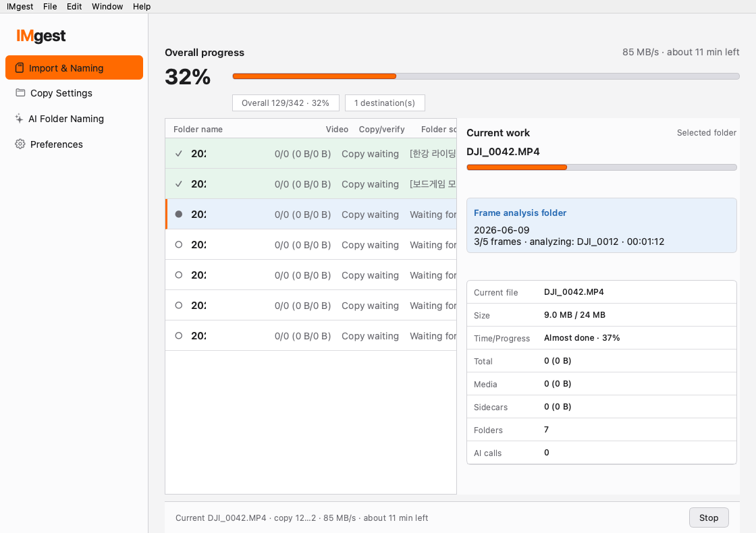This screenshot has width=756, height=533.
Task: Select the last empty-circle folder row
Action: pos(311,336)
